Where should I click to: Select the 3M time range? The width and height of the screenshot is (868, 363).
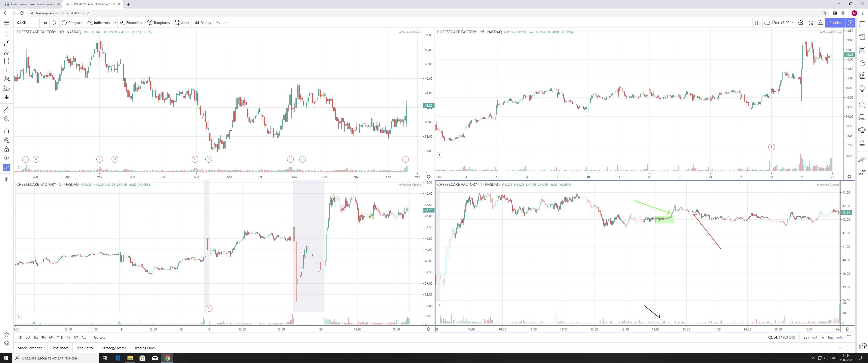[x=43, y=337]
